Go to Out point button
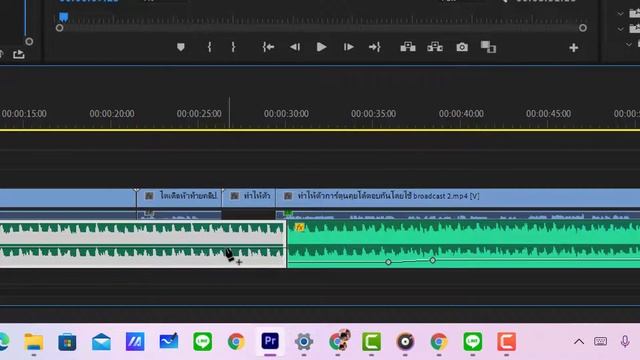This screenshot has width=640, height=360. pos(375,47)
